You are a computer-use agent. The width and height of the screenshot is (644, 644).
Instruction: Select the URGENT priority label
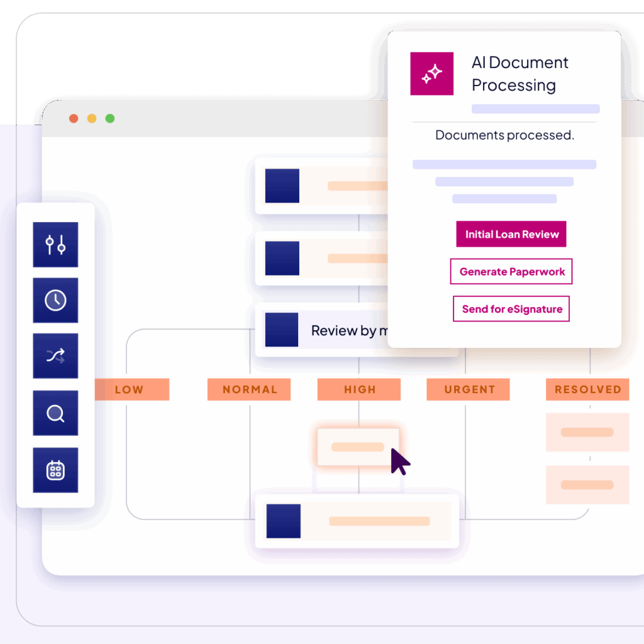pos(468,389)
